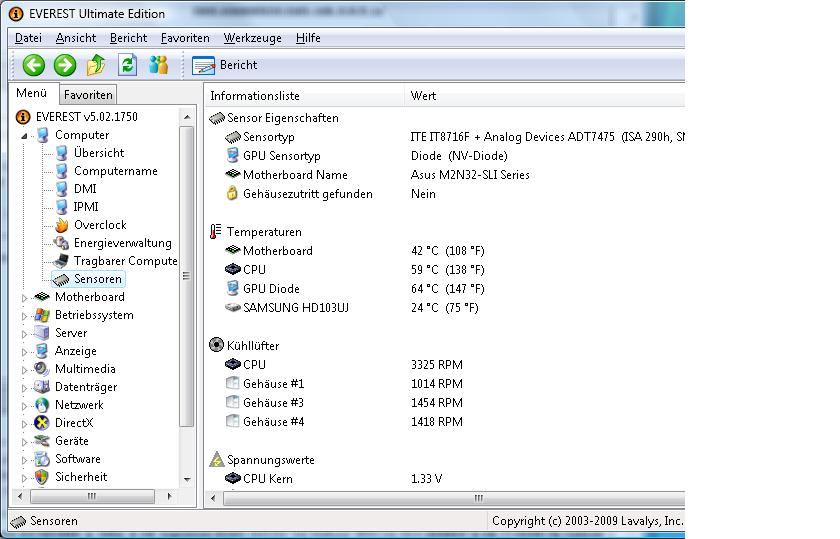Image resolution: width=840 pixels, height=539 pixels.
Task: Refresh the sensor readings
Action: click(128, 65)
